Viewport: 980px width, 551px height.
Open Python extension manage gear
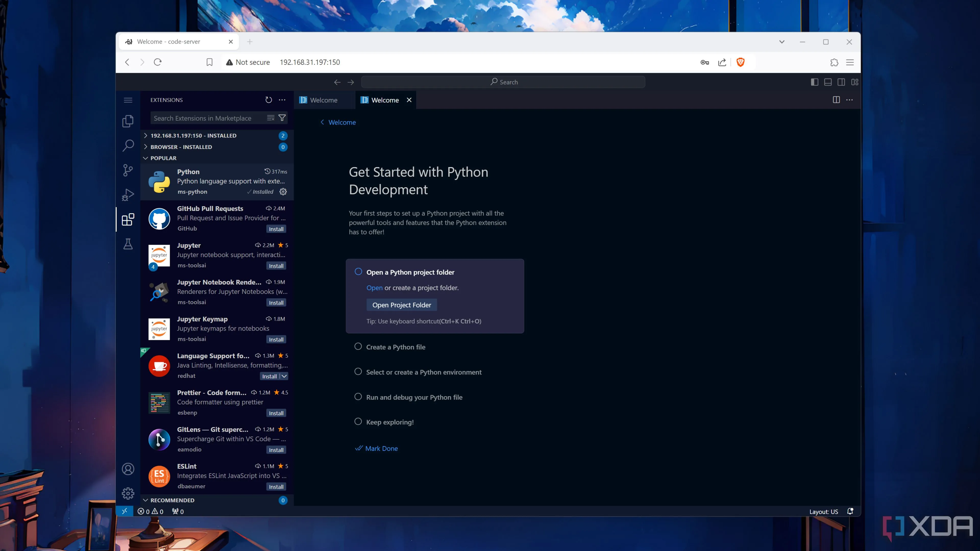pyautogui.click(x=283, y=192)
